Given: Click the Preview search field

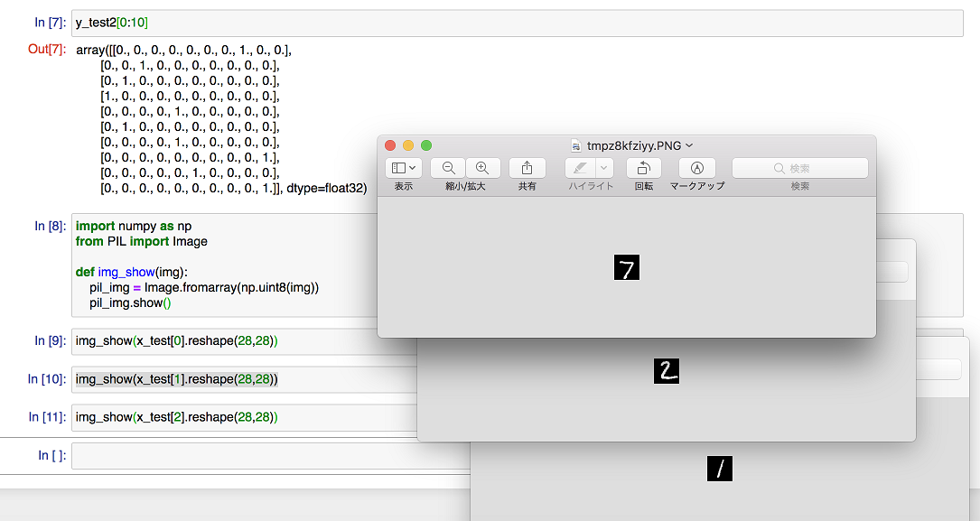Looking at the screenshot, I should (799, 168).
